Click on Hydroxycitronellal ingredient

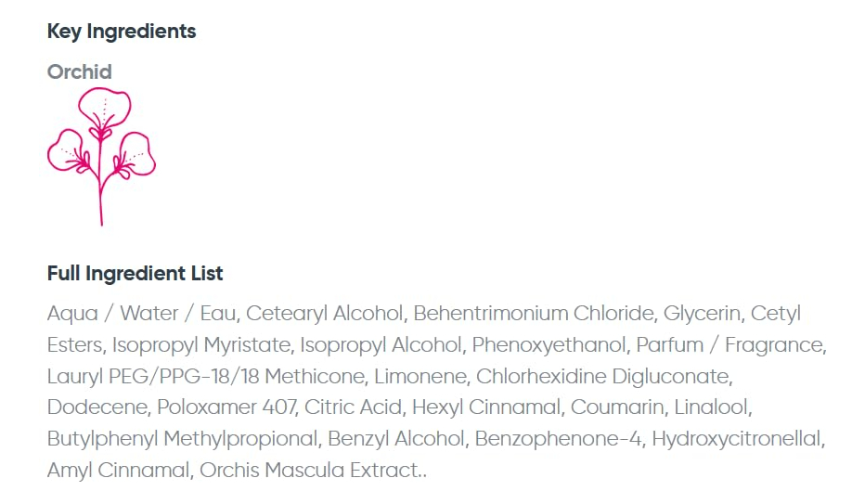(x=739, y=439)
